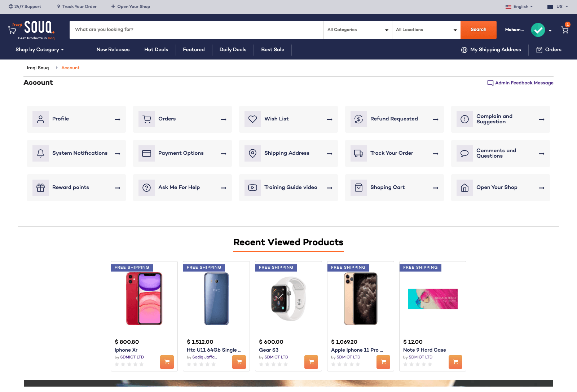Expand the user account dropdown arrow
The image size is (577, 392).
click(x=550, y=31)
